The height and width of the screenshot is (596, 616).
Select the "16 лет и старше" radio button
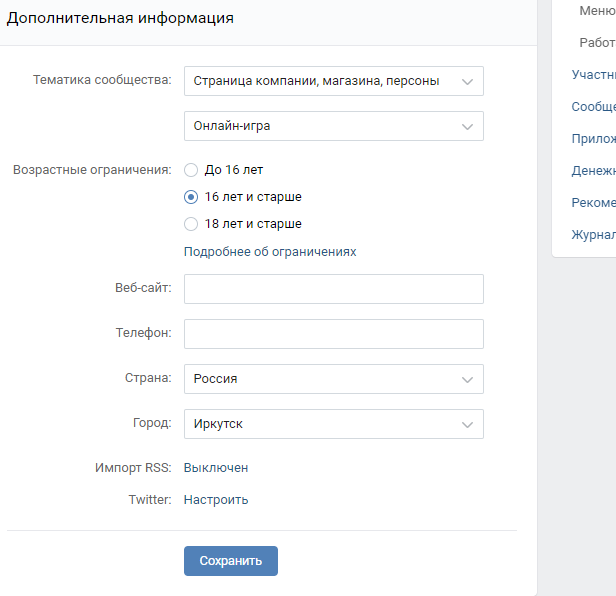(x=191, y=197)
